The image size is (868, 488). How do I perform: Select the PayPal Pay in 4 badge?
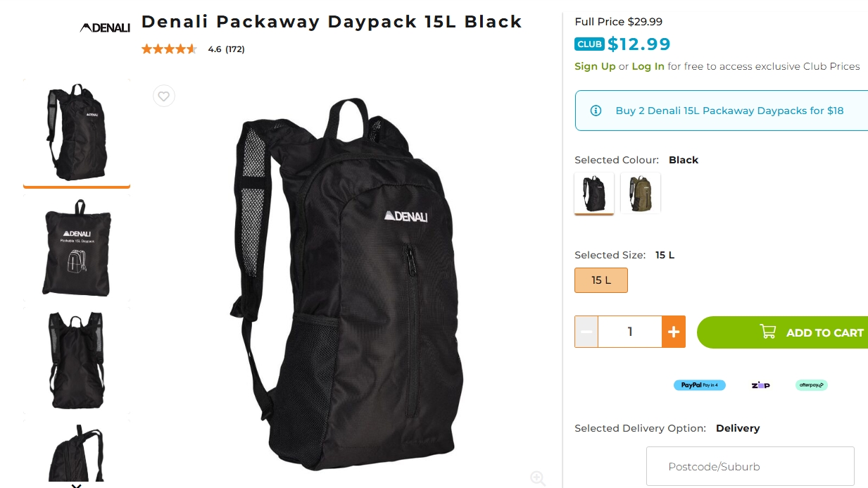coord(700,385)
